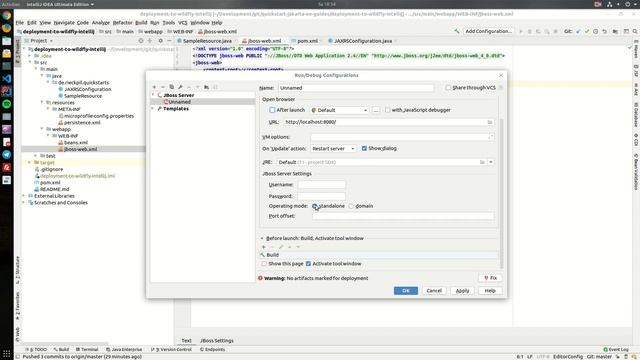Open Event Log in status bar
The width and height of the screenshot is (640, 360).
616,349
